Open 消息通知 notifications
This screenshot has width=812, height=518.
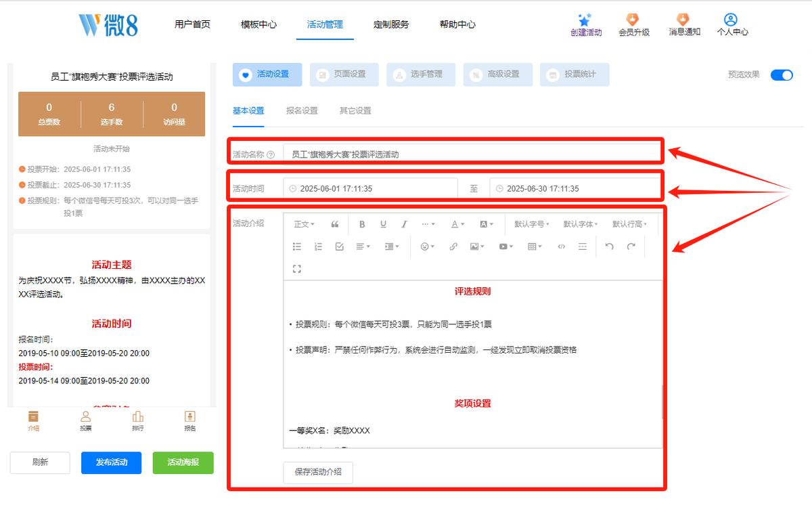[x=684, y=25]
